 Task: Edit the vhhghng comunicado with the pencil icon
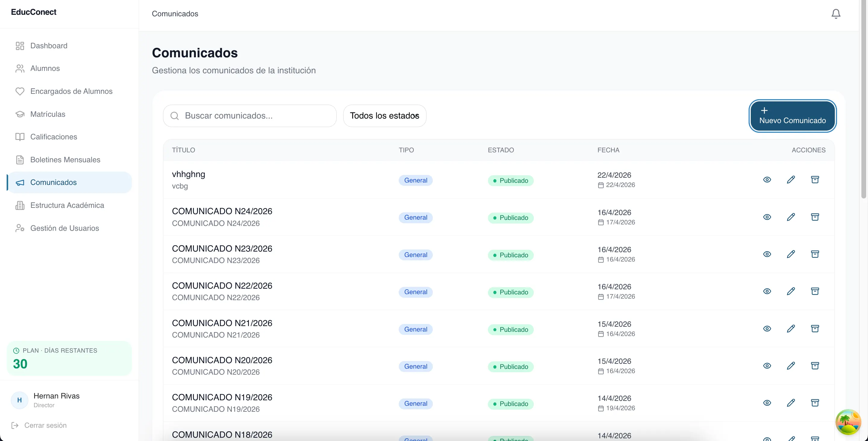[x=791, y=180]
